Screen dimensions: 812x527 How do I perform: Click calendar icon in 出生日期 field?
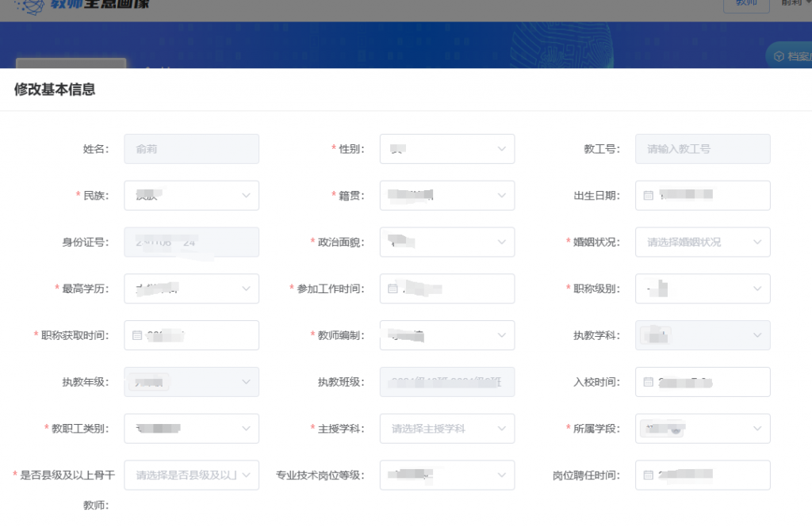point(648,196)
